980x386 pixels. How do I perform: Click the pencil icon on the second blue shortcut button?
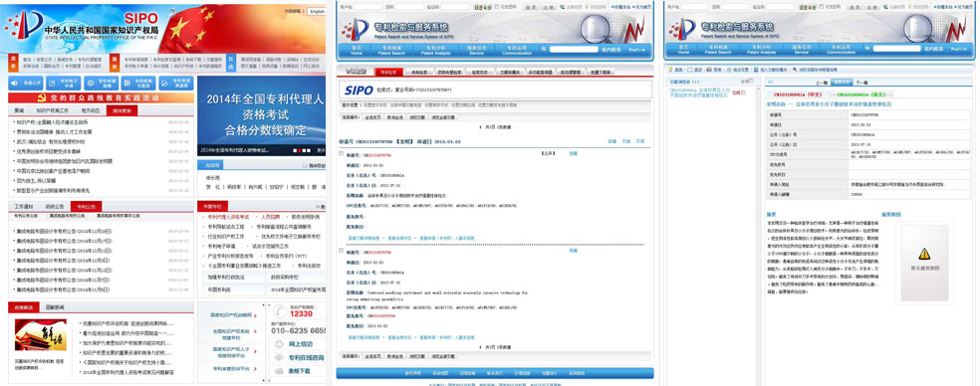pyautogui.click(x=53, y=83)
